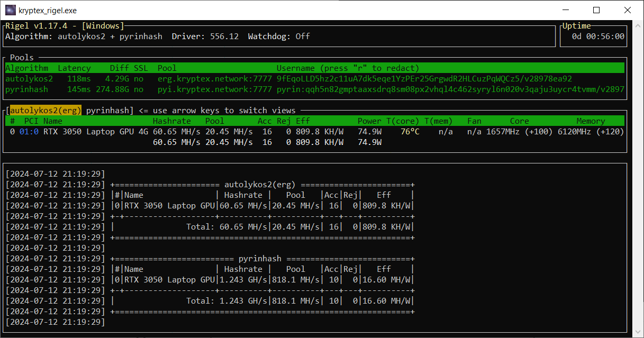
Task: Click the Watchdog: Off status
Action: (x=279, y=36)
